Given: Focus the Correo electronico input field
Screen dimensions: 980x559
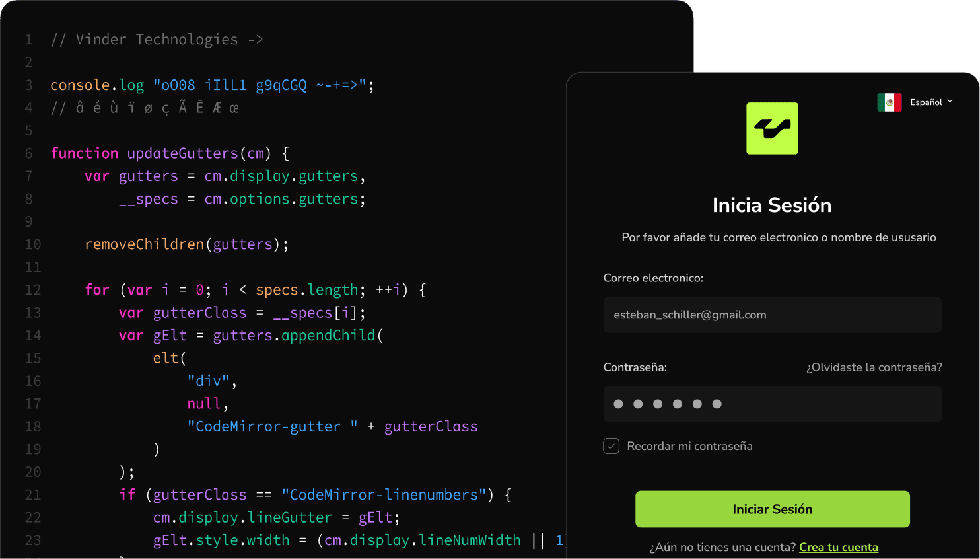Looking at the screenshot, I should click(772, 315).
